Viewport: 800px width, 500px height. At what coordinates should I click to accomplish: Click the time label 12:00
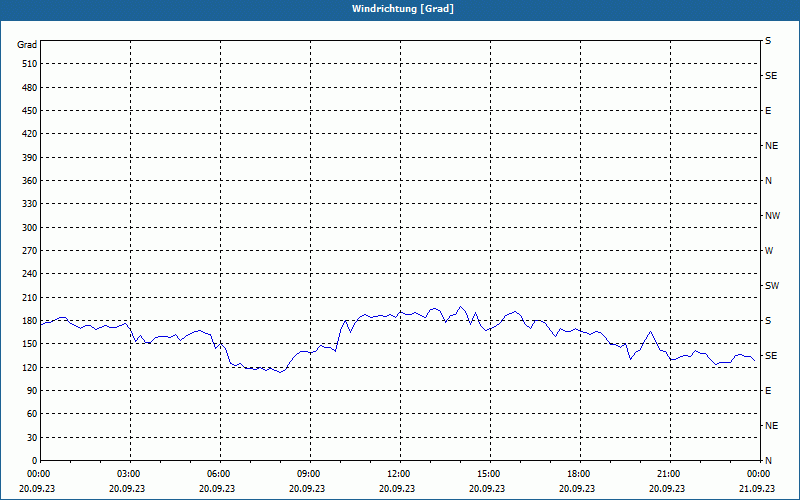[x=398, y=474]
